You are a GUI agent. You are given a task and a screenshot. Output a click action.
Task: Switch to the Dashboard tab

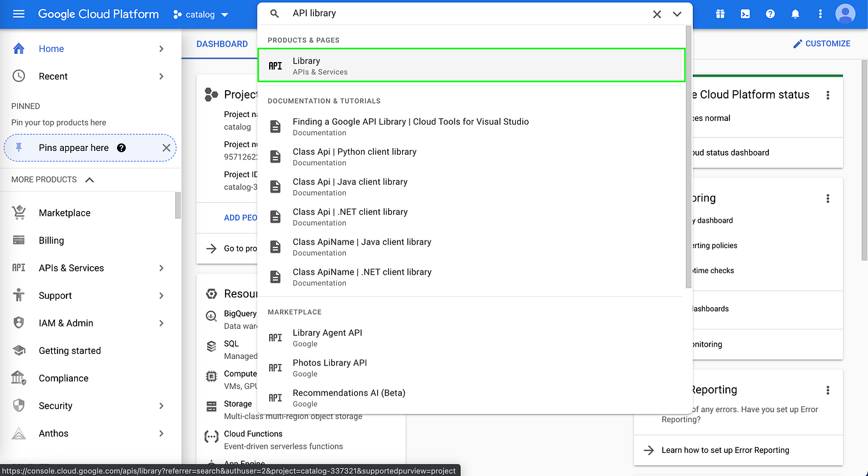tap(222, 44)
